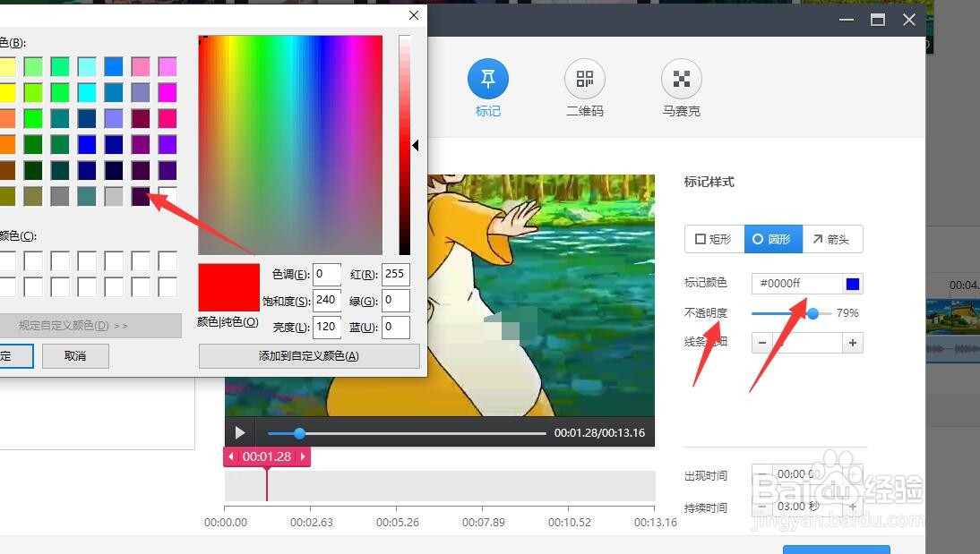Select the violet swatch in fourth row
980x554 pixels.
pyautogui.click(x=168, y=144)
